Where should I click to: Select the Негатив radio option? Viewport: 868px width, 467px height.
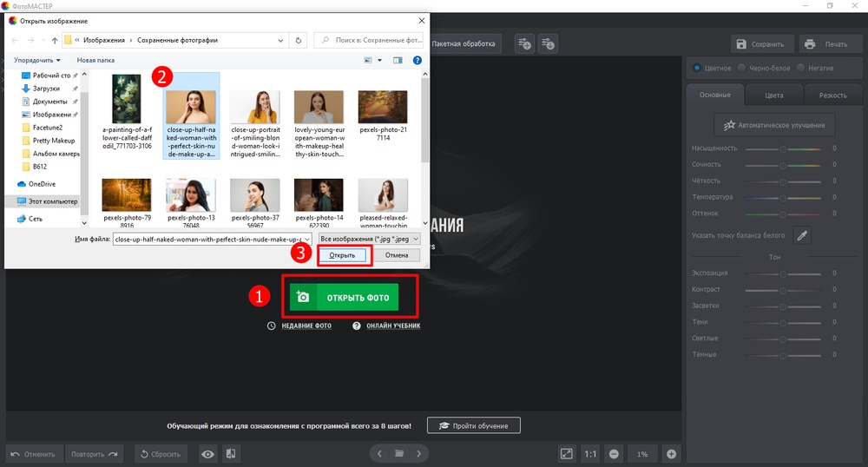click(x=800, y=68)
